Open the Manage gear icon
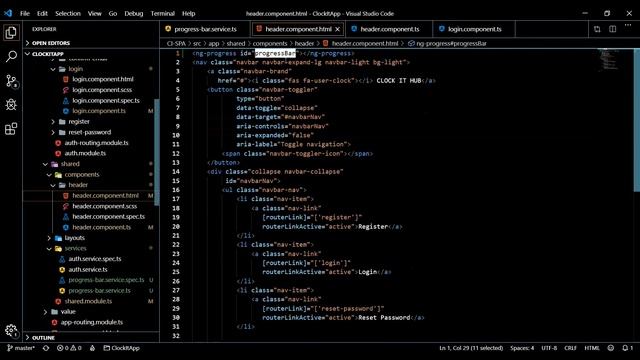 click(11, 330)
